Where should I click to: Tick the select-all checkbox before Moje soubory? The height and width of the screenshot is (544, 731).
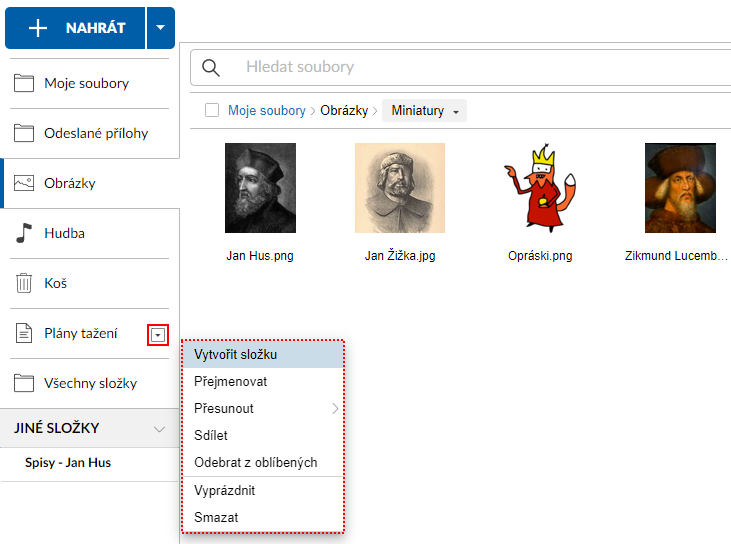point(212,111)
